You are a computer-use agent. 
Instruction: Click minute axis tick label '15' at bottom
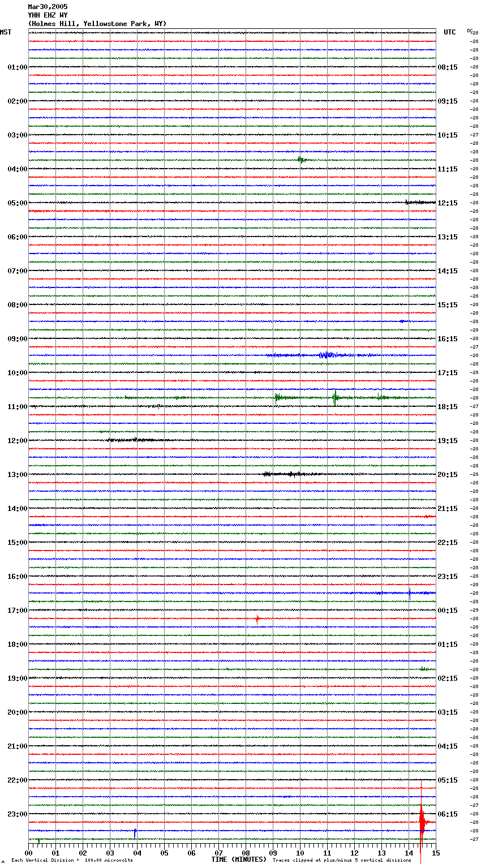(436, 853)
